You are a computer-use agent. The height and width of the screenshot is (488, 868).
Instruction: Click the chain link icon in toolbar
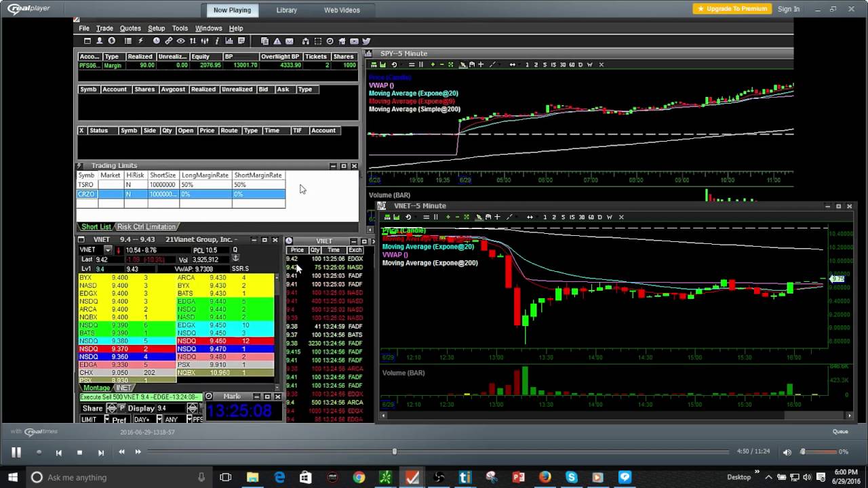pos(169,41)
